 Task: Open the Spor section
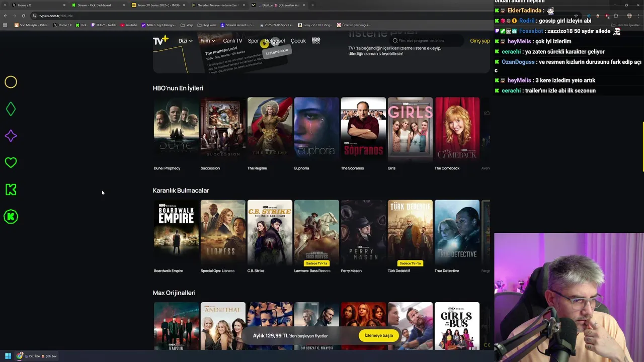(x=253, y=41)
